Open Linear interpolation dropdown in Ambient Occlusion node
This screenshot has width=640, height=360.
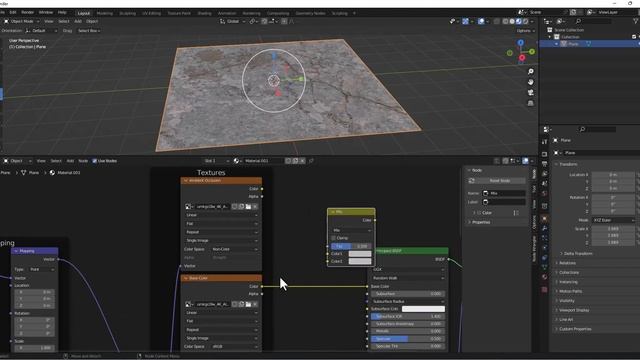point(221,215)
